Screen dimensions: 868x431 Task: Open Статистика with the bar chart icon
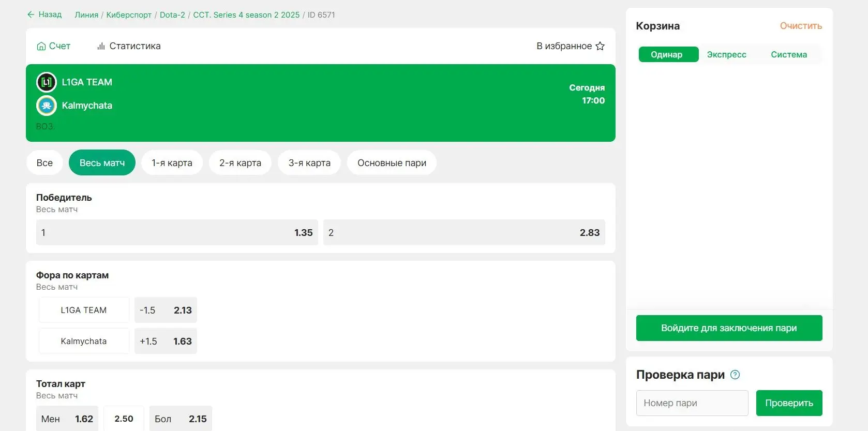tap(129, 46)
